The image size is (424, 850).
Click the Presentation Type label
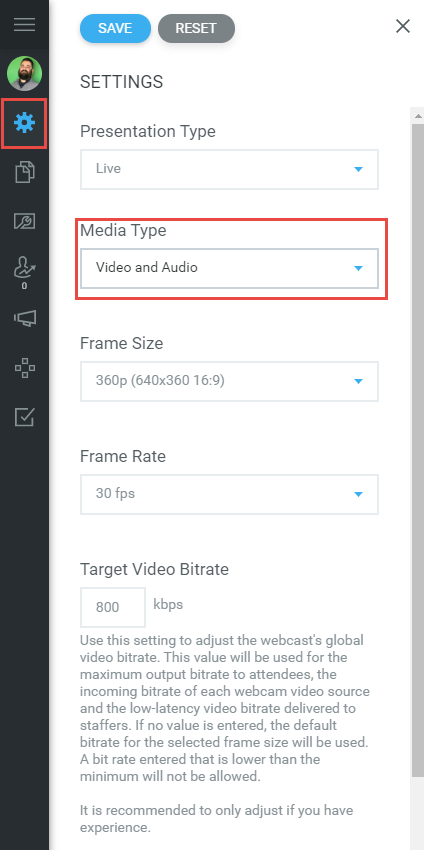point(147,132)
